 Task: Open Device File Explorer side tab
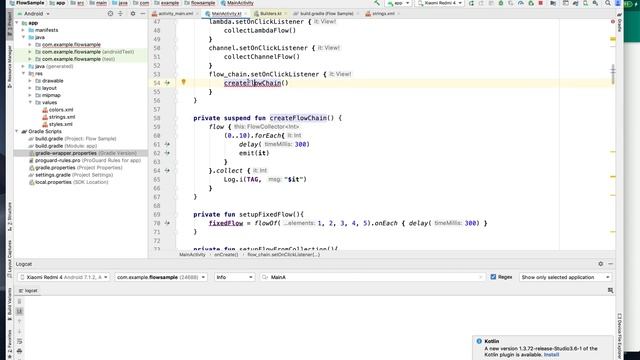click(x=619, y=336)
